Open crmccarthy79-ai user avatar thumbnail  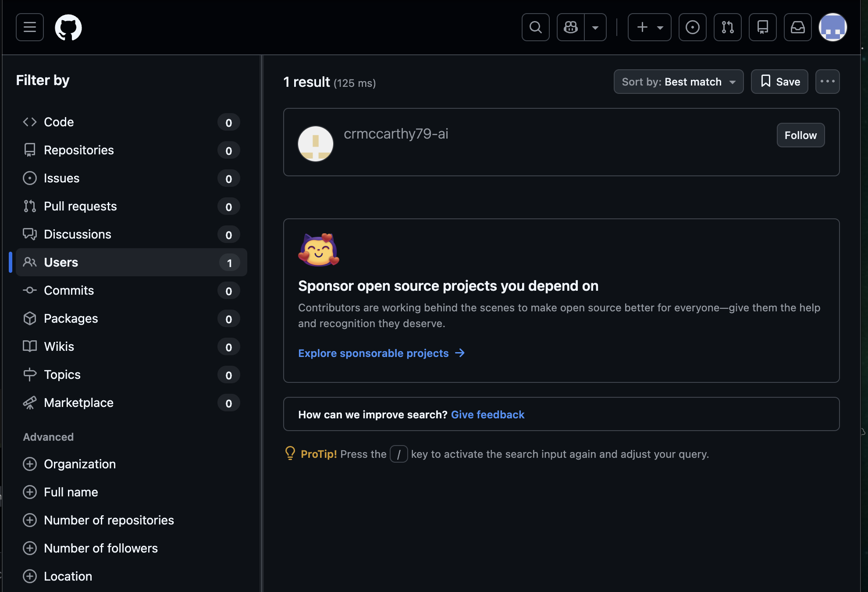[316, 144]
